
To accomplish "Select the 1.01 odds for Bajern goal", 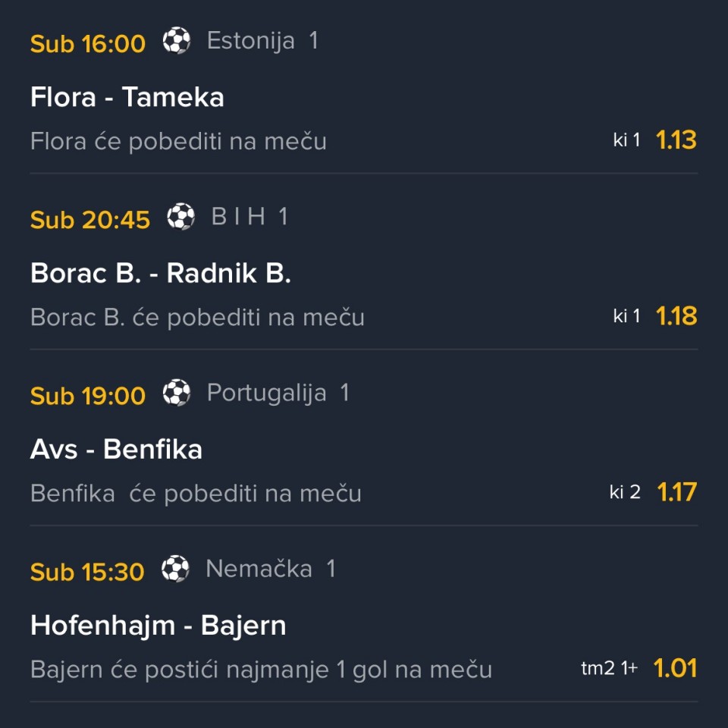I will 675,668.
